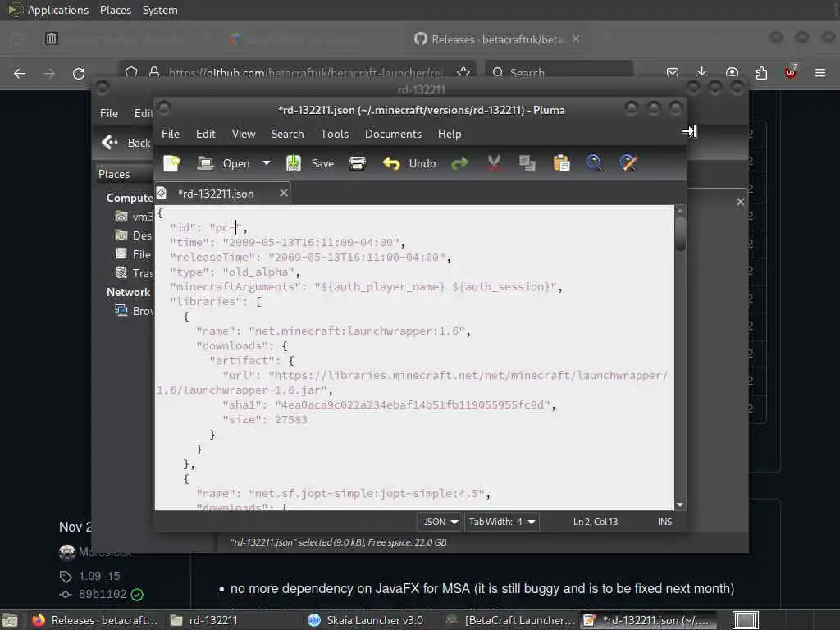The image size is (840, 630).
Task: Redo with the green arrow icon
Action: pos(459,163)
